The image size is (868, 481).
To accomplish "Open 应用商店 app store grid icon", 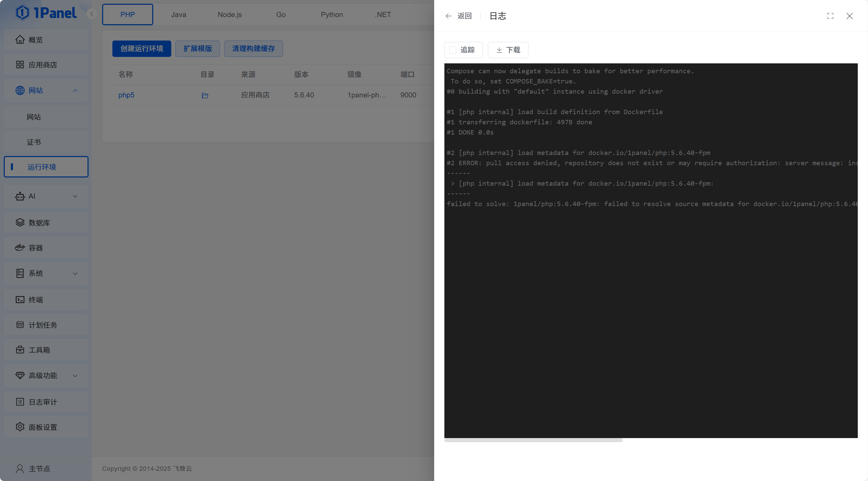I will pos(20,65).
